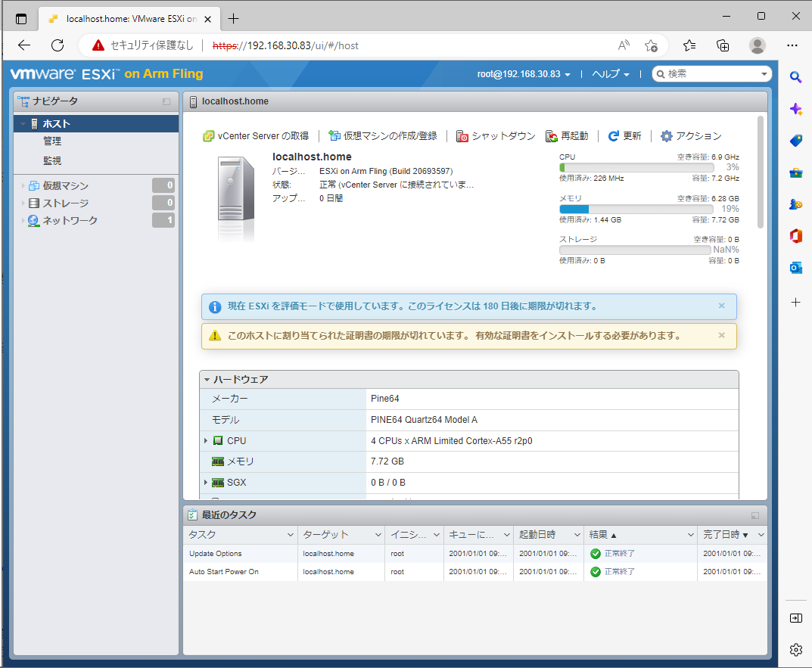Click the Storage (ストレージ) usage bar

pyautogui.click(x=635, y=250)
